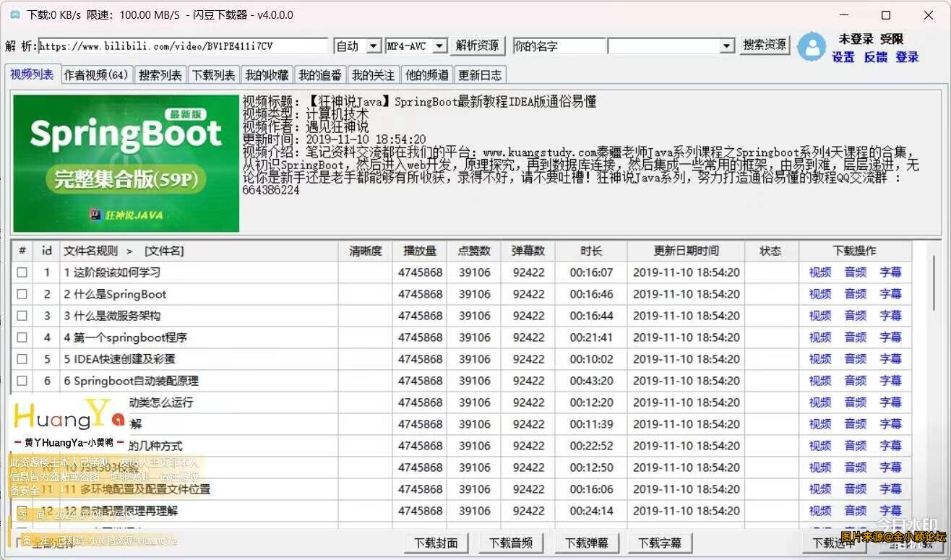Open the 我的关注 tab

tap(374, 75)
